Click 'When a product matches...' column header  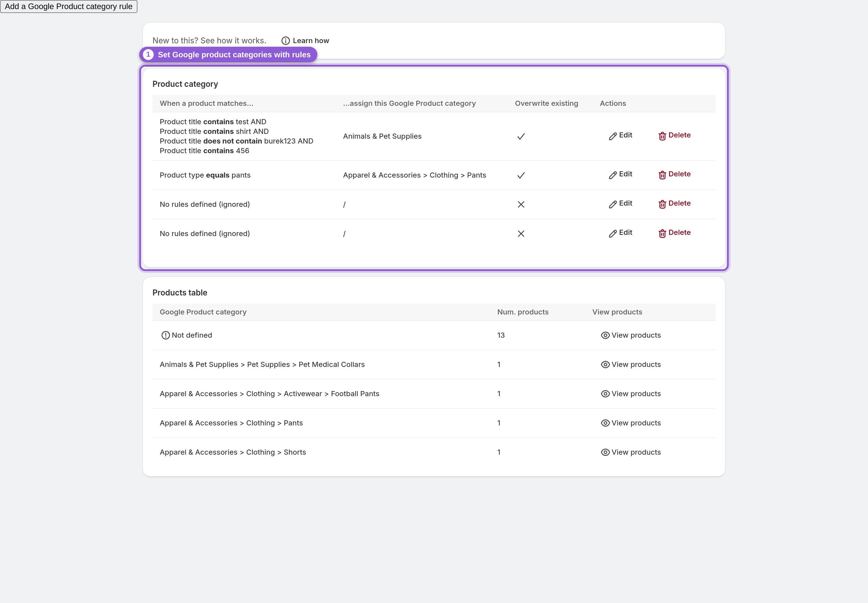[207, 103]
